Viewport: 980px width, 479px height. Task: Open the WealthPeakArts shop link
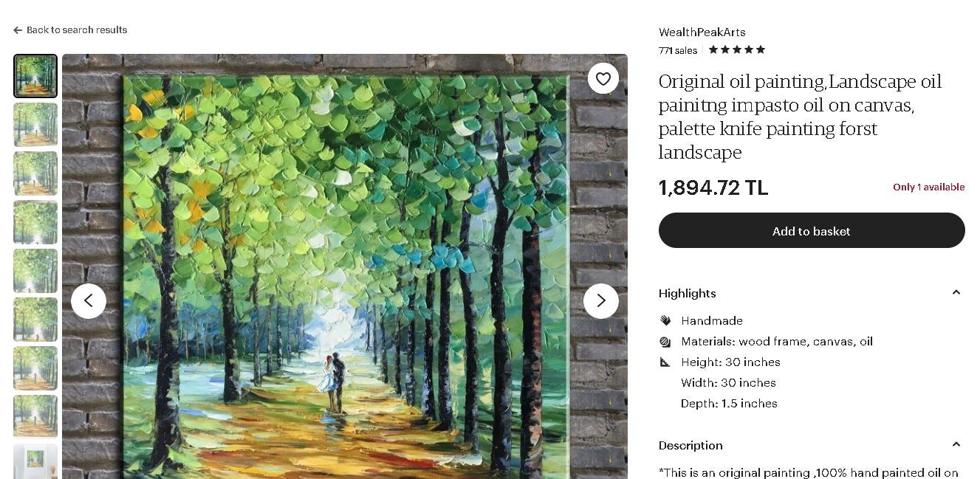click(702, 32)
